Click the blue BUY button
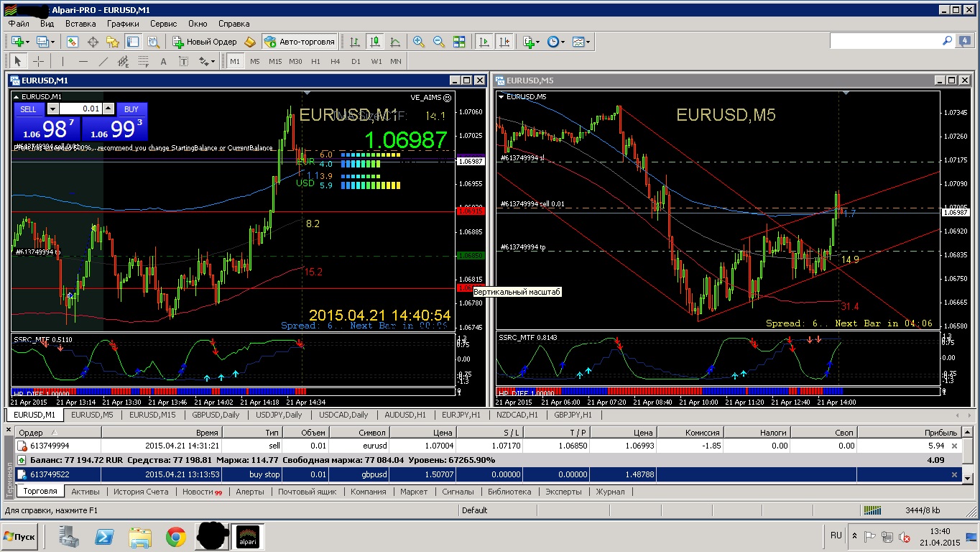The width and height of the screenshot is (980, 552). tap(131, 109)
